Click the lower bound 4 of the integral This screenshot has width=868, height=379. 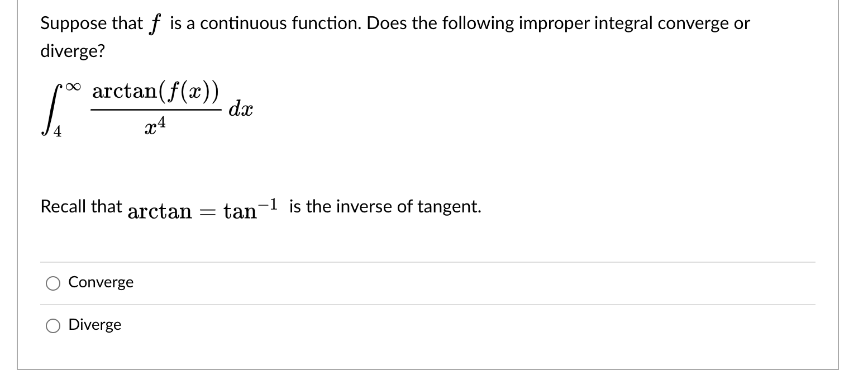coord(56,131)
